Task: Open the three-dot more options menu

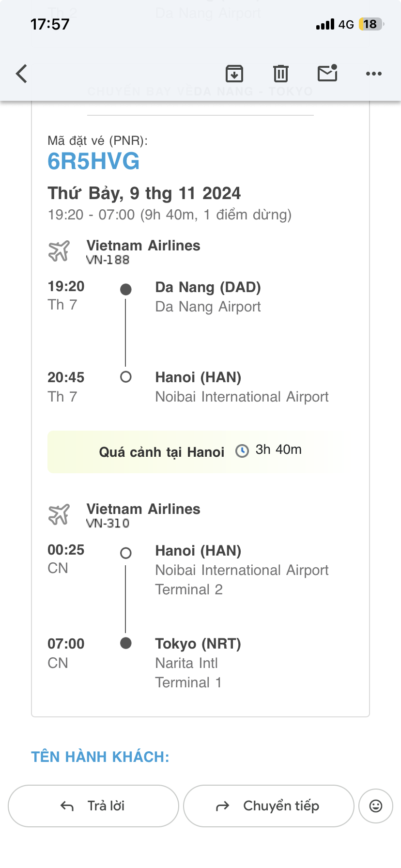Action: (x=373, y=74)
